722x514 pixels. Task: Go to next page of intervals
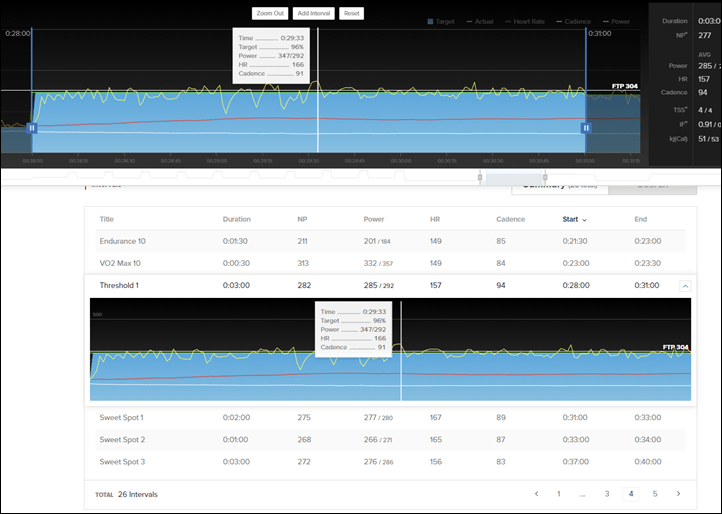tap(678, 494)
